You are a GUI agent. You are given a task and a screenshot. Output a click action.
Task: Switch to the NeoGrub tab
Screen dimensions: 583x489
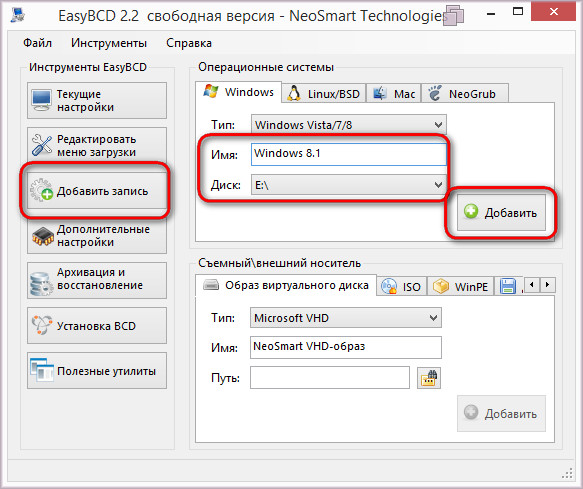[x=464, y=93]
